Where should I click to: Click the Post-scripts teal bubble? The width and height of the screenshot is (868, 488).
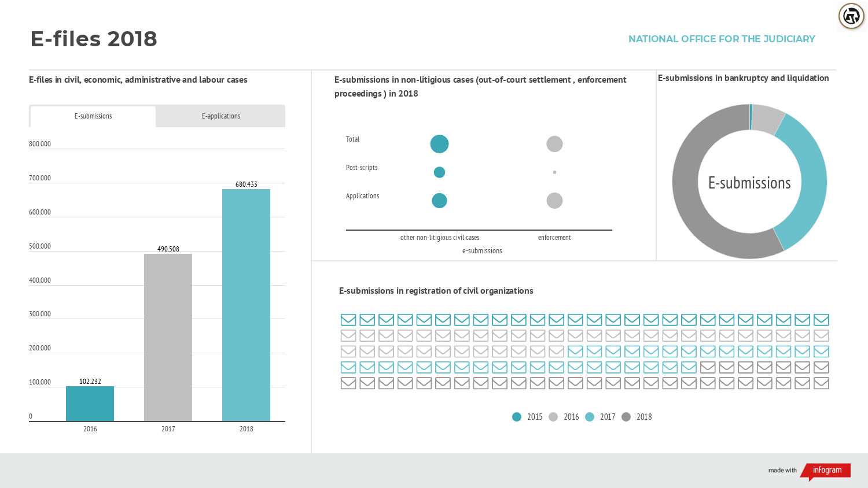439,172
